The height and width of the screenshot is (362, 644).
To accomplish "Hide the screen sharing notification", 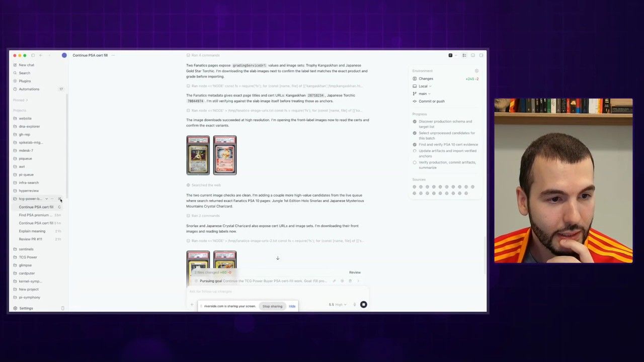I will [292, 306].
